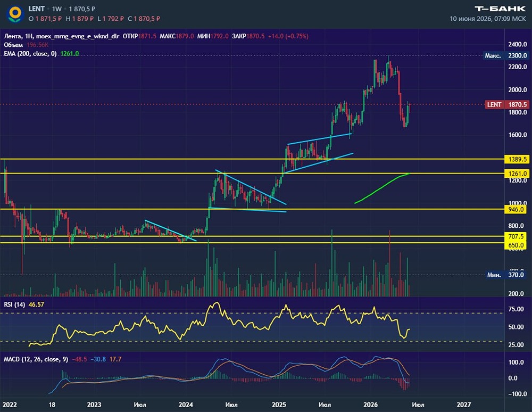532x412 pixels.
Task: Select the 1389.5 yellow level label
Action: (517, 159)
